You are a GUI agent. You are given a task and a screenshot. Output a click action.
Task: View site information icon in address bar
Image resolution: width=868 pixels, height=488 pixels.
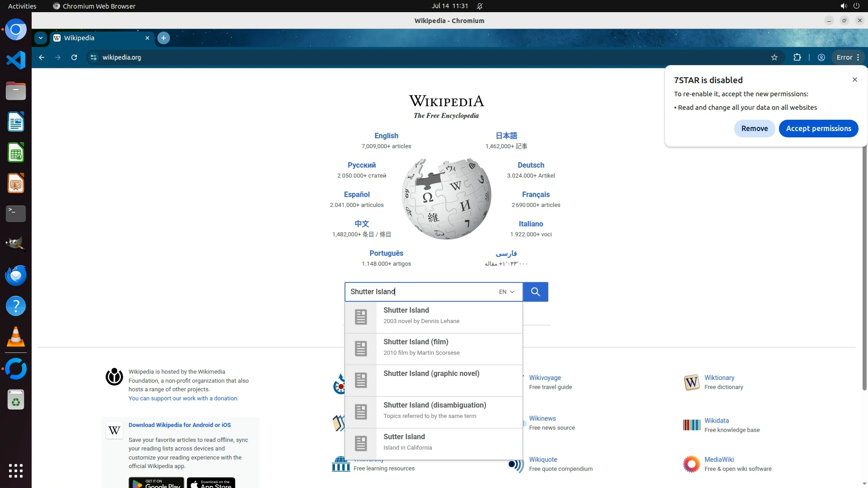click(94, 57)
